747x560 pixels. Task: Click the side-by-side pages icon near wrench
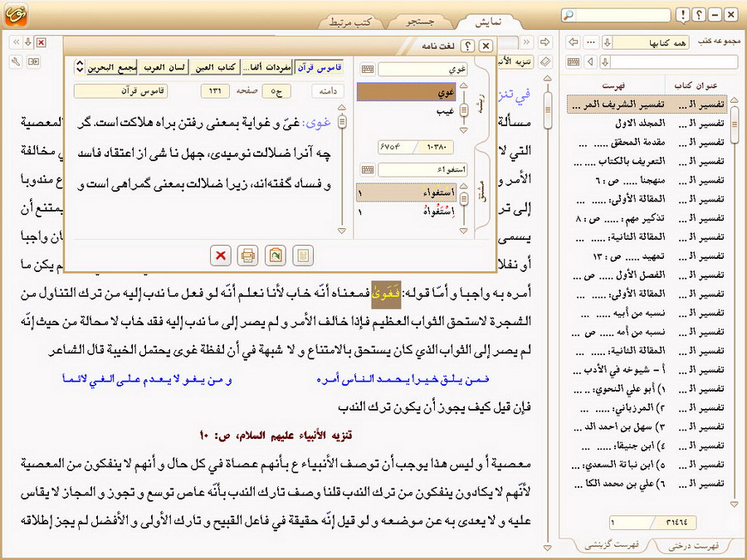(x=33, y=61)
